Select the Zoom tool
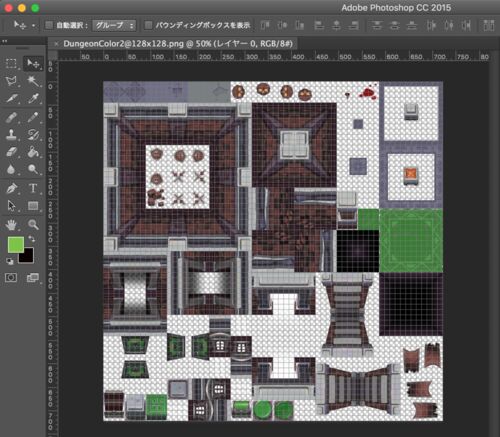Image resolution: width=500 pixels, height=437 pixels. tap(33, 225)
